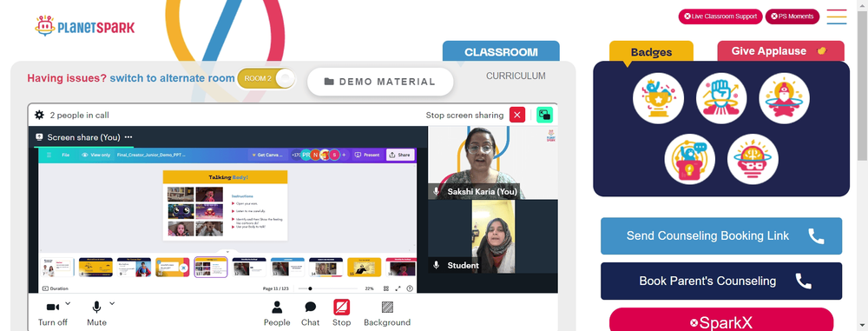The width and height of the screenshot is (868, 331).
Task: Open Background effects option
Action: click(x=387, y=314)
